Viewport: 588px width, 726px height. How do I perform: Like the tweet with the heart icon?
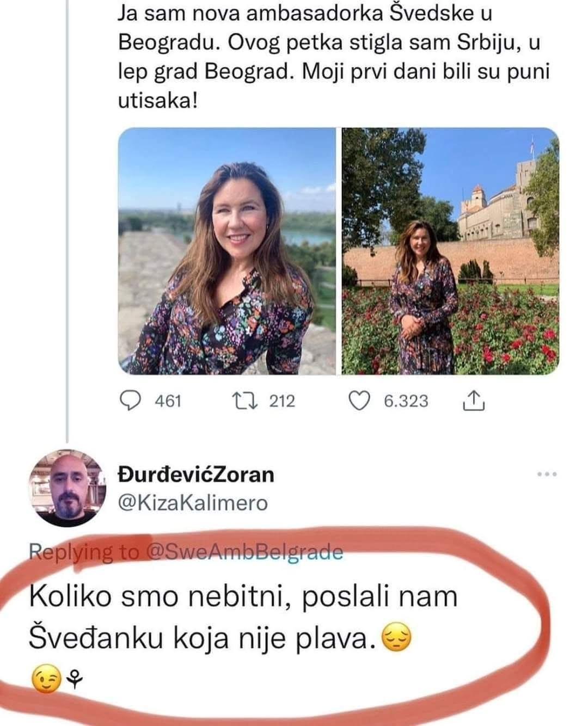[x=359, y=401]
